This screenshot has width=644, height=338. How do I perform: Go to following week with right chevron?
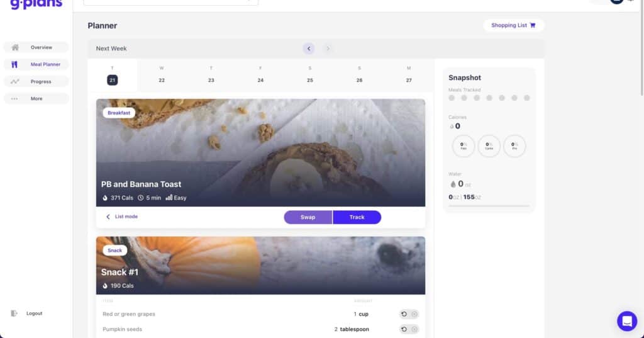click(x=328, y=48)
